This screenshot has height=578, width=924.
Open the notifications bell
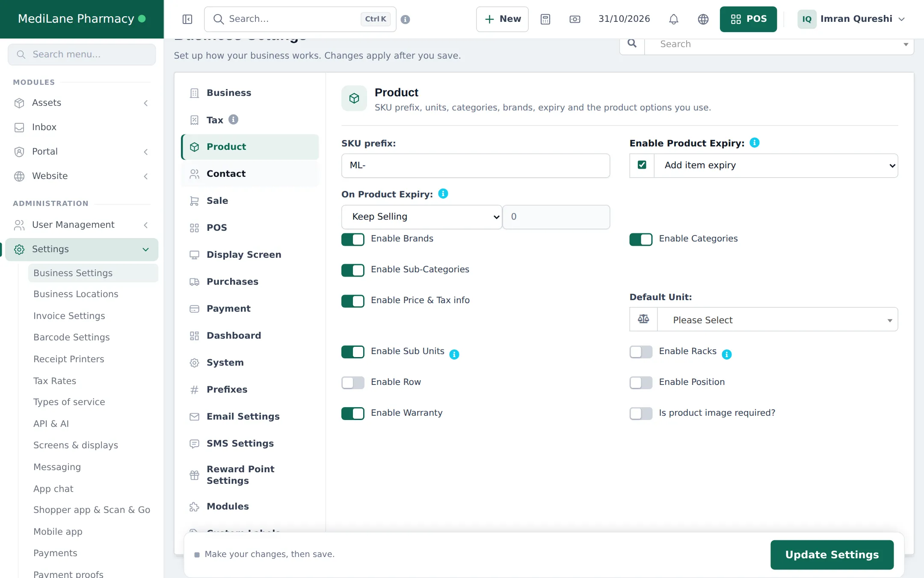[674, 19]
